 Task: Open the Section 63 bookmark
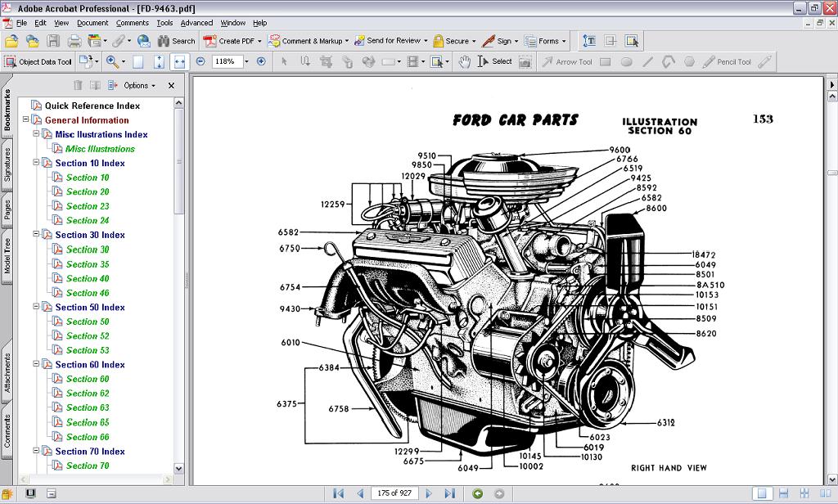coord(88,407)
